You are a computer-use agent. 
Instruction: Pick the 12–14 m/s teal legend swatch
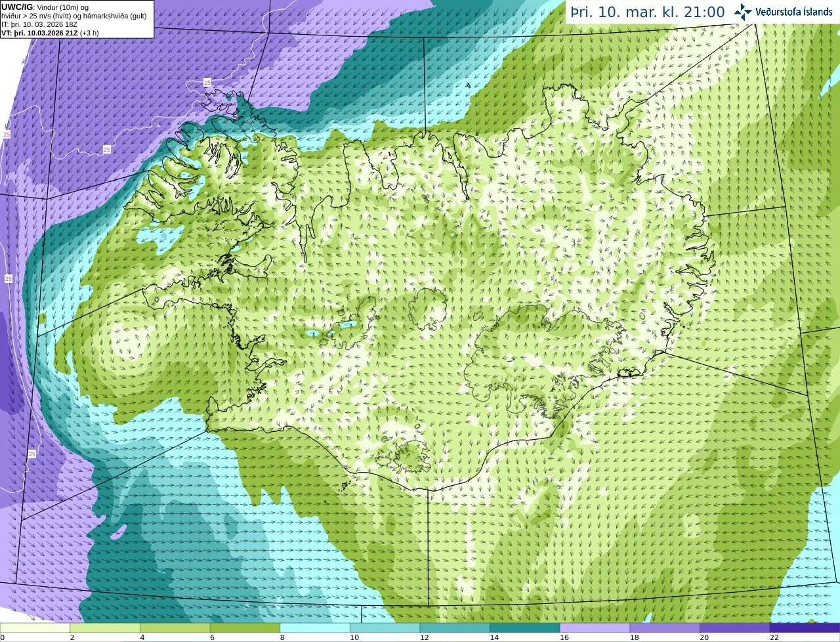tap(455, 628)
